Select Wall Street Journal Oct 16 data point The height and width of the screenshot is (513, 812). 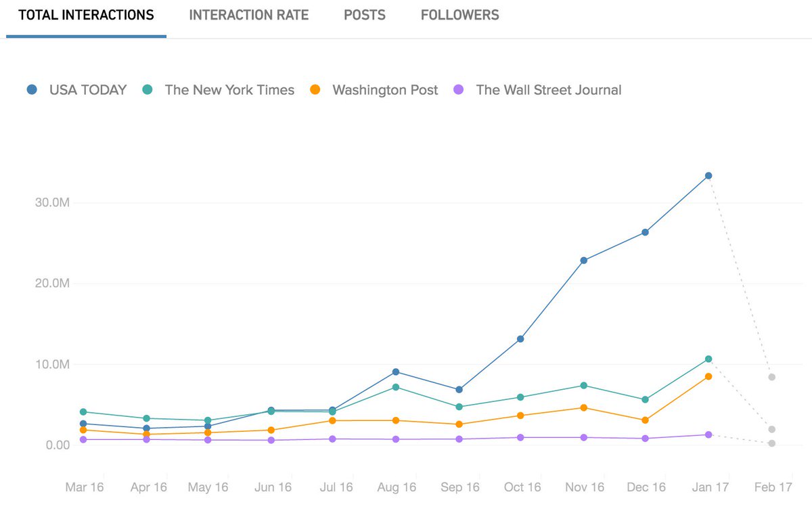(x=520, y=437)
